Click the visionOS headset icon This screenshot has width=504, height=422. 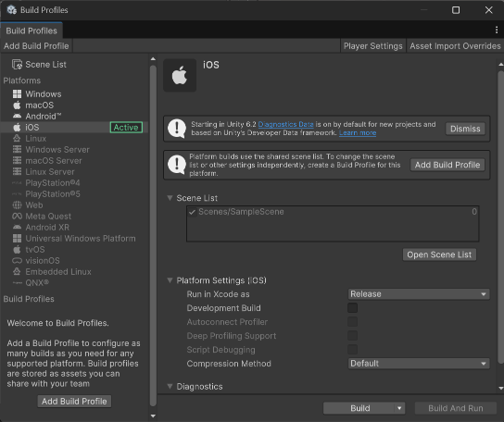coord(17,260)
